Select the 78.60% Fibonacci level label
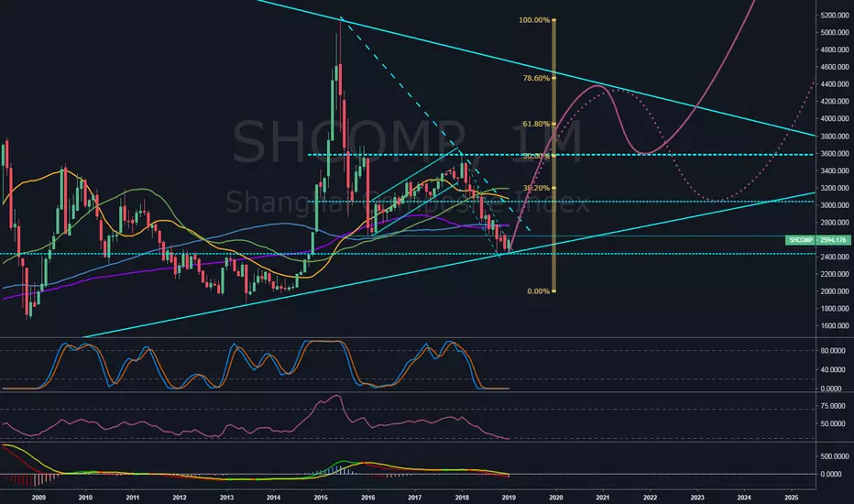The height and width of the screenshot is (504, 854). coord(536,79)
